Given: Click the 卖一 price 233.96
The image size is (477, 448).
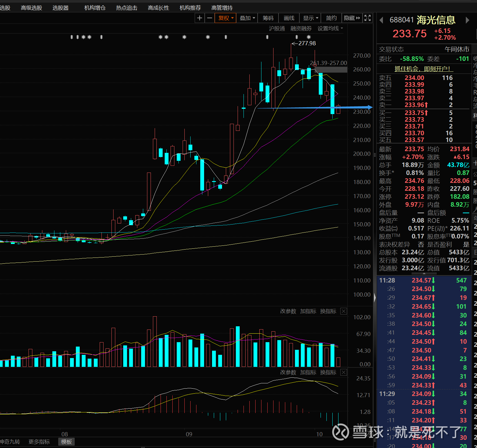Looking at the screenshot, I should coord(414,105).
